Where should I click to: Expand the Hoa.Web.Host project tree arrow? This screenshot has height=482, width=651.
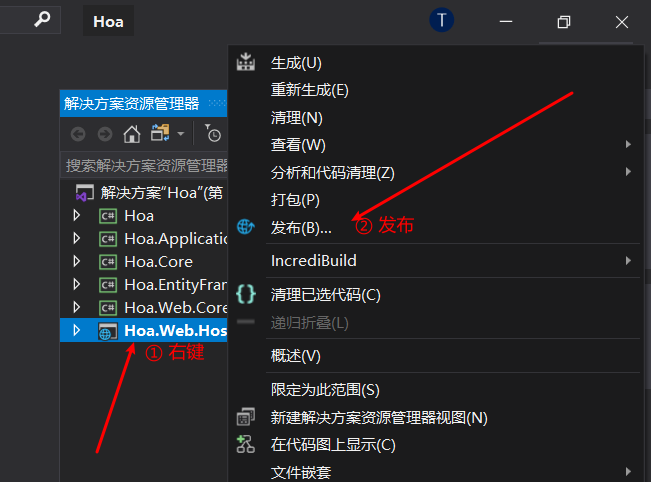click(77, 330)
